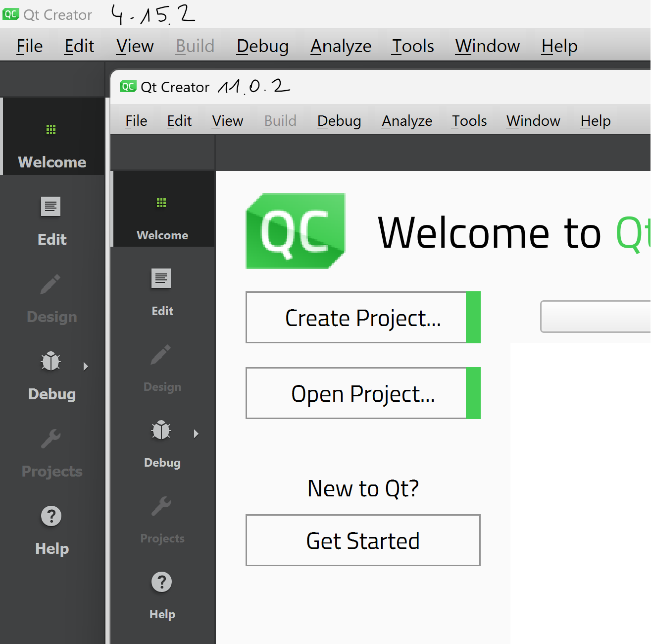Open Edit menu in Qt Creator 11.0.2
The width and height of the screenshot is (651, 644).
click(x=179, y=121)
